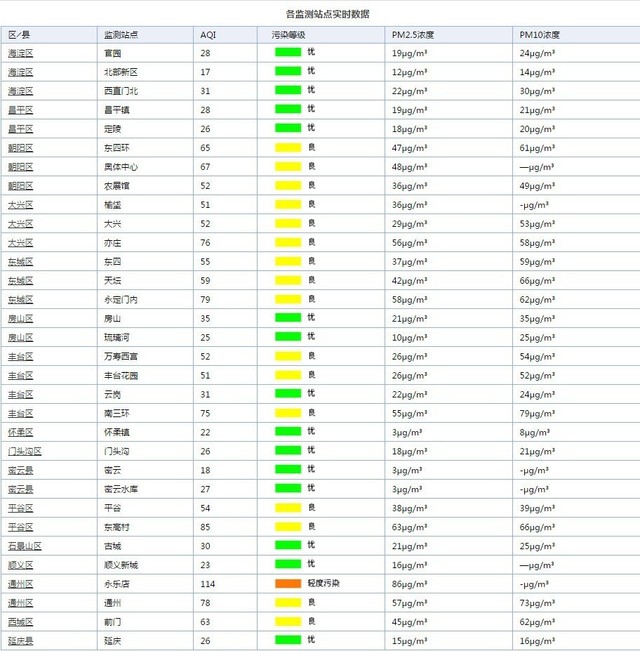Click PM10 value 16μg/m³

[x=537, y=641]
